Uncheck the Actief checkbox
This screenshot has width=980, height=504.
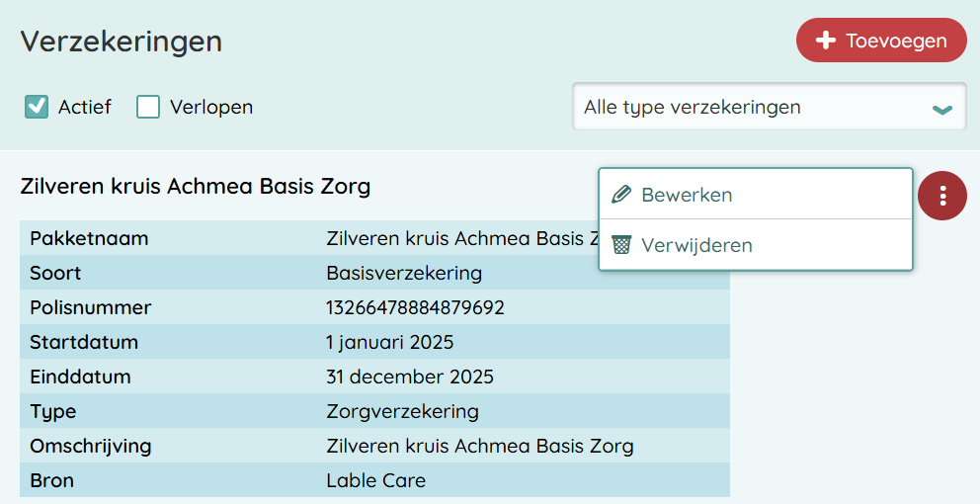37,107
